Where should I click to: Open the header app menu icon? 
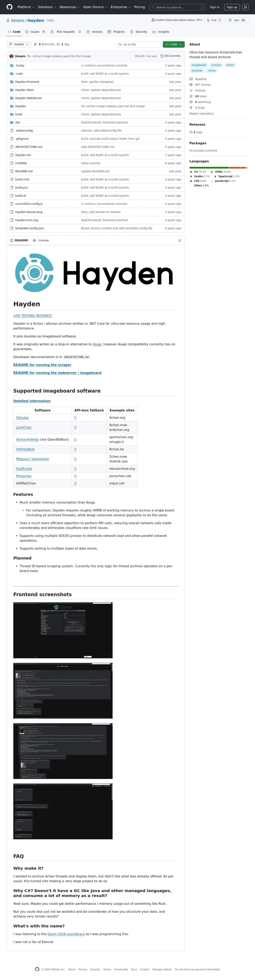coord(245,7)
